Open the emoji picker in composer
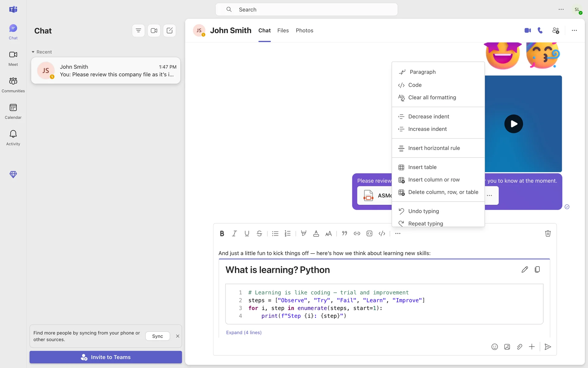Viewport: 588px width, 368px height. pos(495,347)
